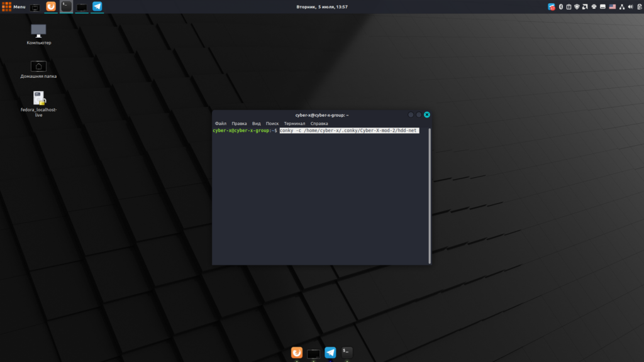Image resolution: width=644 pixels, height=362 pixels.
Task: Open Telegram from the top panel
Action: coord(97,7)
